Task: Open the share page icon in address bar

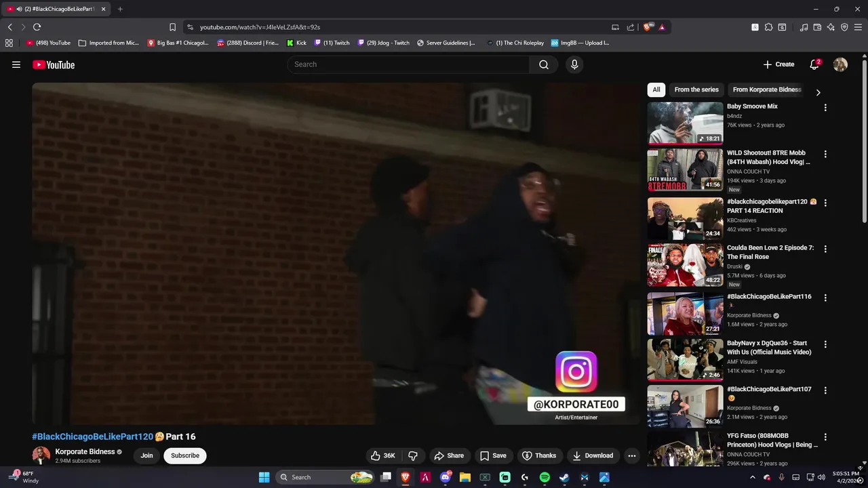Action: click(x=631, y=27)
